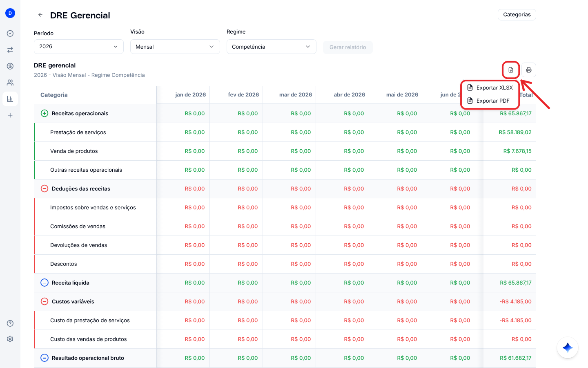
Task: Open the Visão Mensal dropdown
Action: point(175,47)
